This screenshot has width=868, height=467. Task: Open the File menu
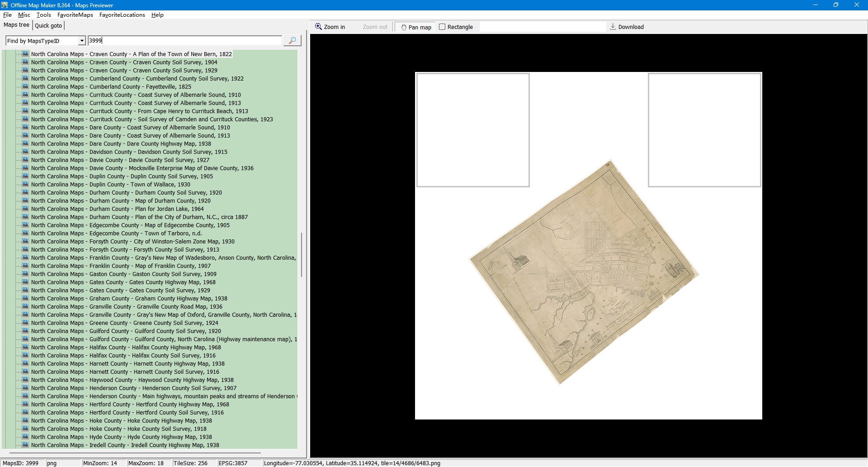tap(7, 15)
